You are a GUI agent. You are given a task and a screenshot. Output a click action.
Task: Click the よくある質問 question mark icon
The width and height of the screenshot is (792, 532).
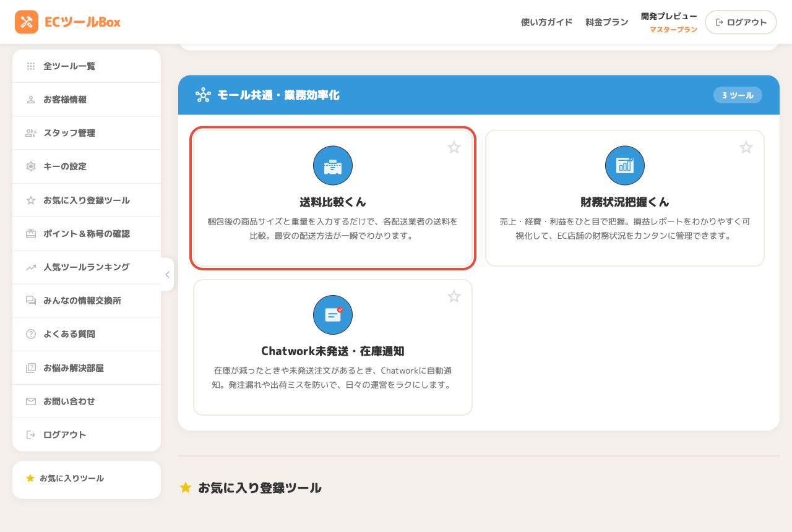[31, 334]
